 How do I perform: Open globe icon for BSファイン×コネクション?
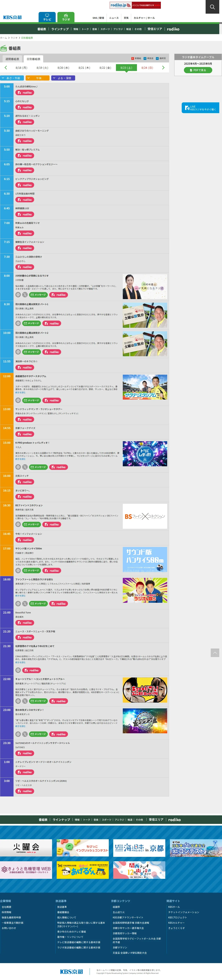pyautogui.click(x=18, y=524)
